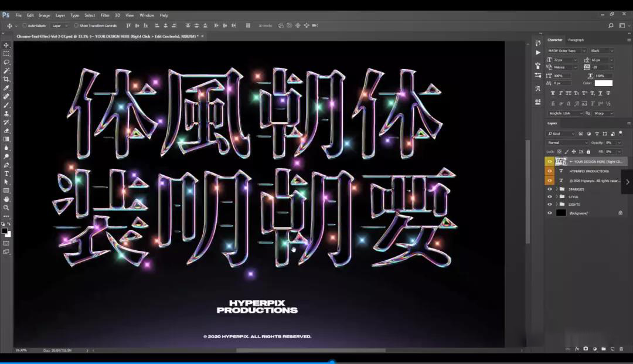Pick the Horizontal Type tool
This screenshot has height=364, width=633.
[x=6, y=174]
